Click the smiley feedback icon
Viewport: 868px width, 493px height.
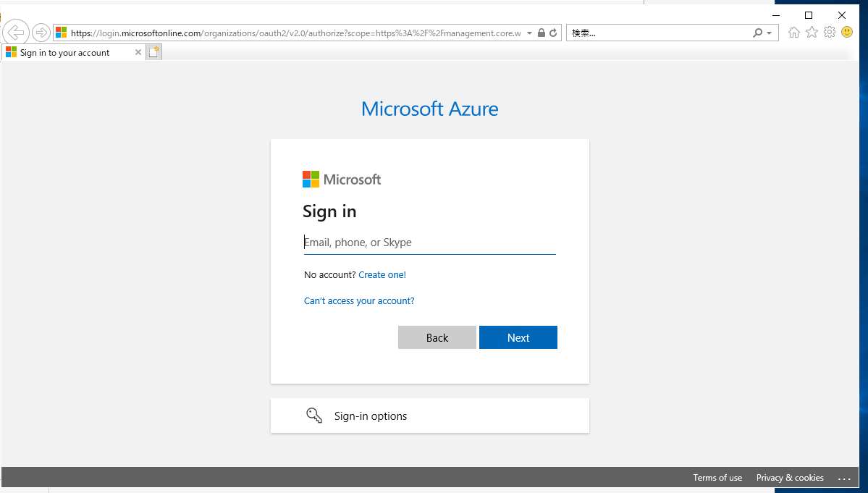tap(847, 32)
